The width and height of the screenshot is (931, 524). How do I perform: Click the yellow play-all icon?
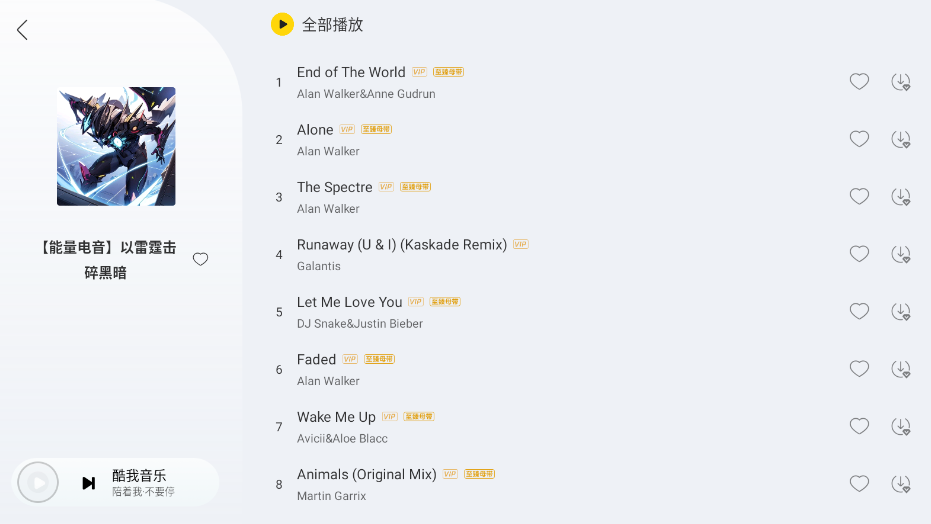[x=282, y=24]
